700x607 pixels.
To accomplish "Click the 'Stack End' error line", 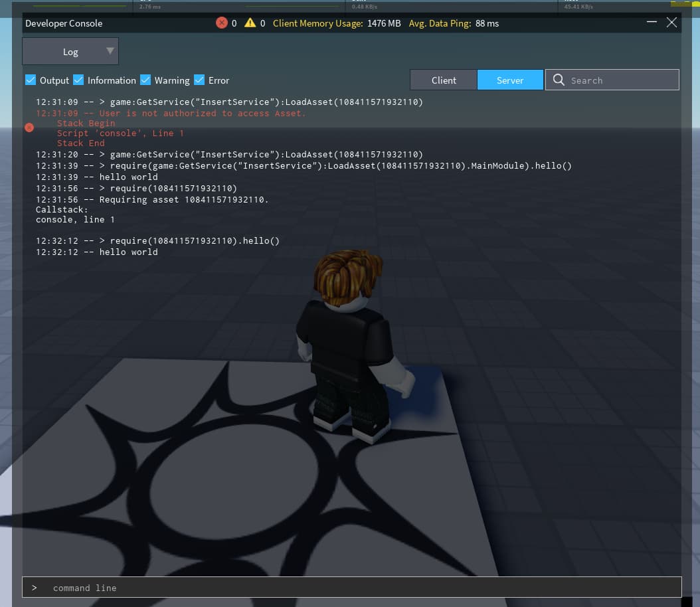I will [81, 143].
